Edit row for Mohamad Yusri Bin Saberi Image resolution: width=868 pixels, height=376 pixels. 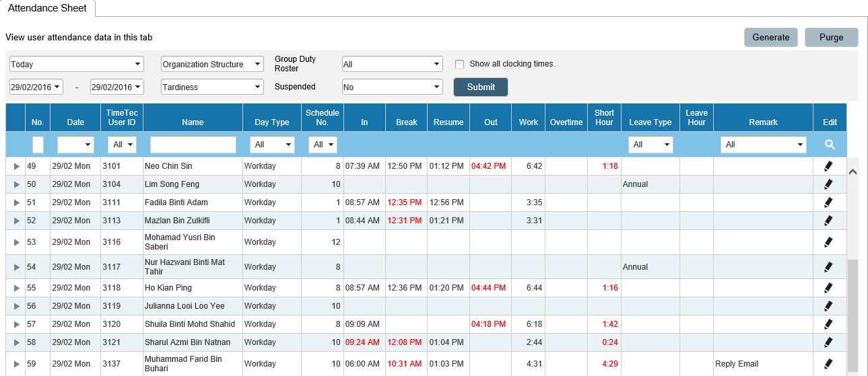(x=828, y=242)
